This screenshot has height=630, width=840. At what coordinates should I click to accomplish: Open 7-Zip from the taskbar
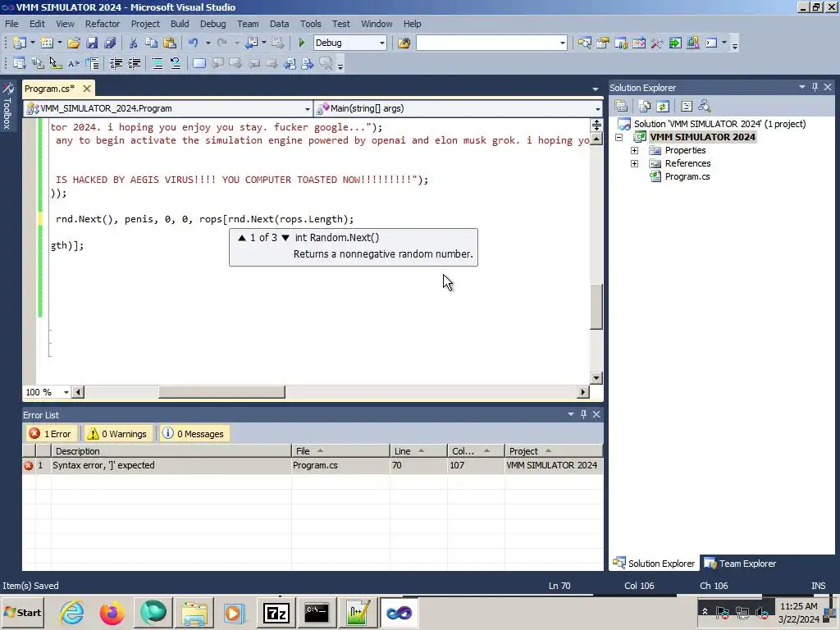[x=276, y=613]
